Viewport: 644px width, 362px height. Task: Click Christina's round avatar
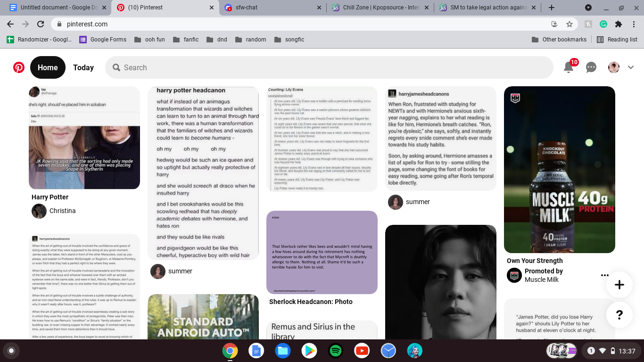coord(39,211)
